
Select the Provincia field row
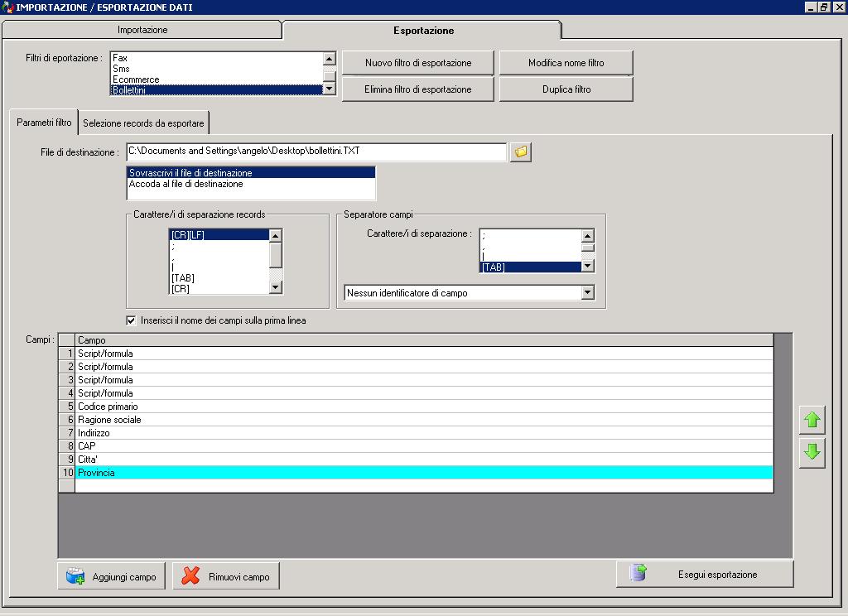point(424,473)
